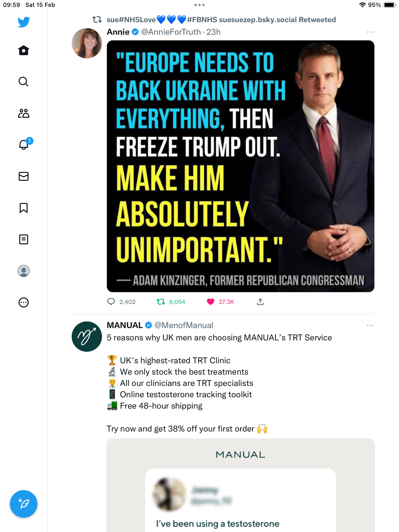Open the Search magnifier icon
Screen dimensions: 399x532
pyautogui.click(x=24, y=82)
